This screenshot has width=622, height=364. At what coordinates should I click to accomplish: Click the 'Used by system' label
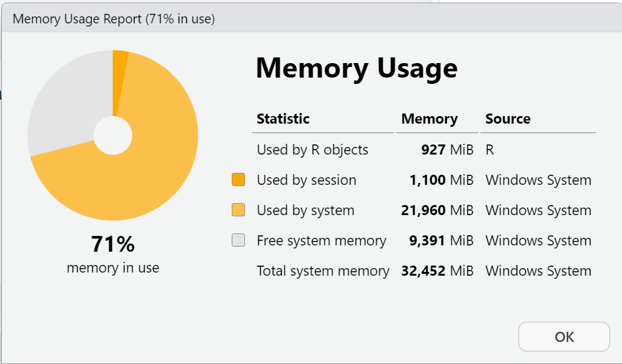point(305,210)
